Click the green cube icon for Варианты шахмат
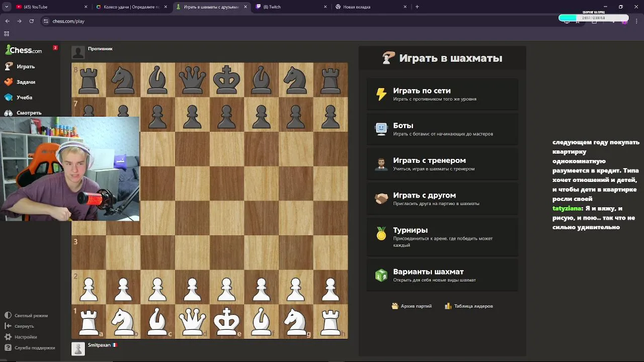 click(381, 275)
